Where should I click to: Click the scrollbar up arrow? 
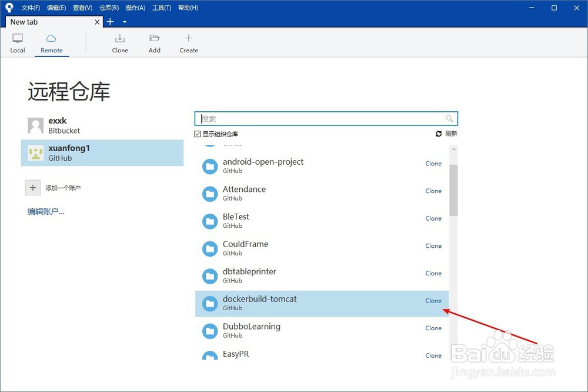click(454, 150)
